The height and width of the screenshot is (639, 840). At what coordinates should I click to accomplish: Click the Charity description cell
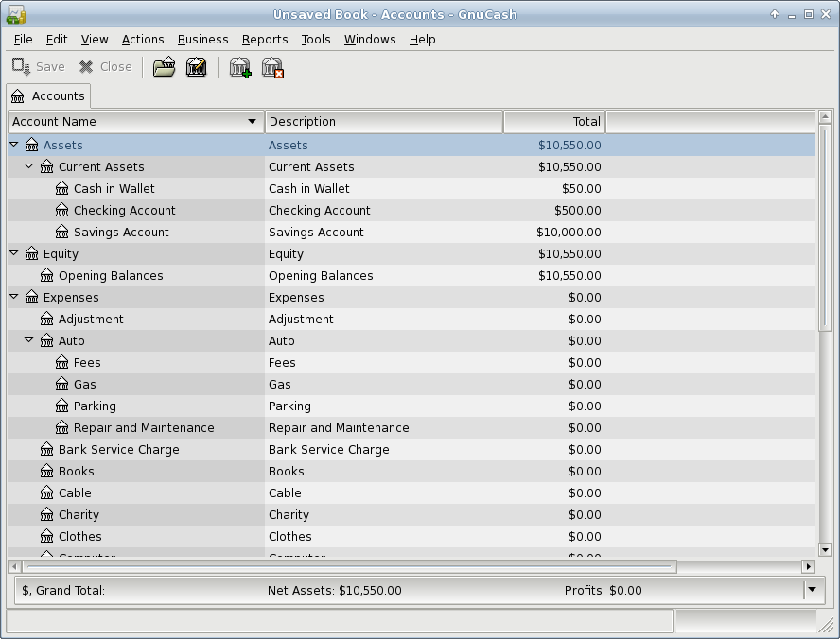384,515
